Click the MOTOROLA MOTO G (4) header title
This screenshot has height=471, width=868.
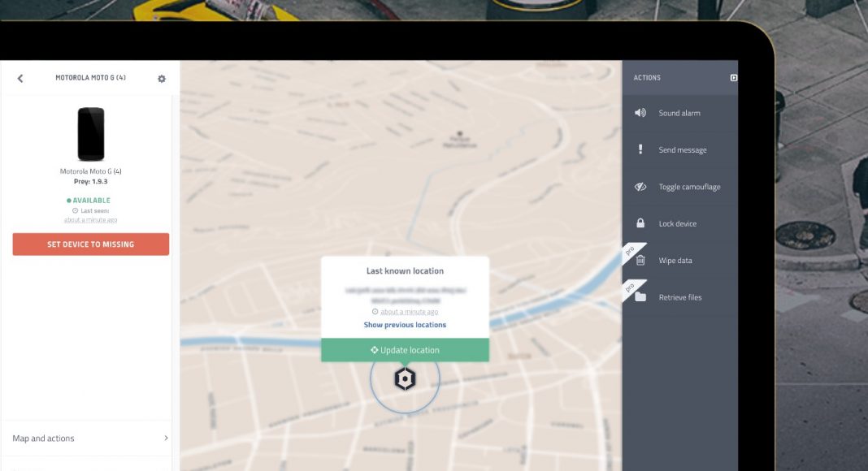pyautogui.click(x=90, y=78)
